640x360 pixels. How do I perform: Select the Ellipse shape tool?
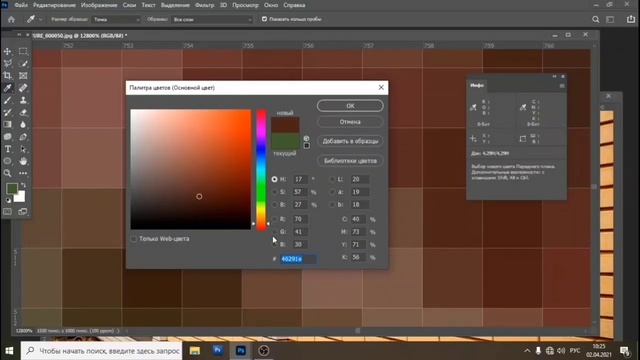point(7,161)
